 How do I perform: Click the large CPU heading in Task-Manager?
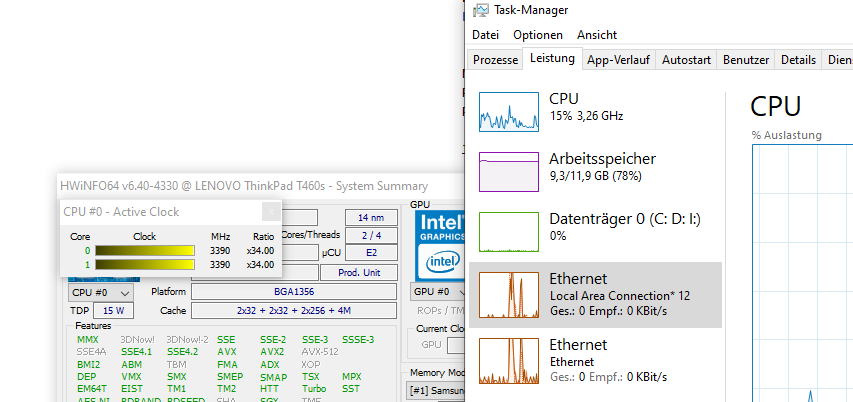point(775,107)
